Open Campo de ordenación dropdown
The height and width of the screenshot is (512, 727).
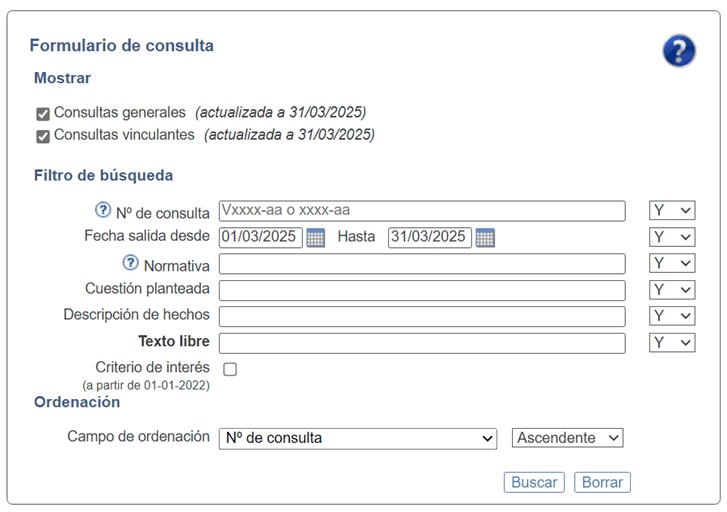coord(357,438)
